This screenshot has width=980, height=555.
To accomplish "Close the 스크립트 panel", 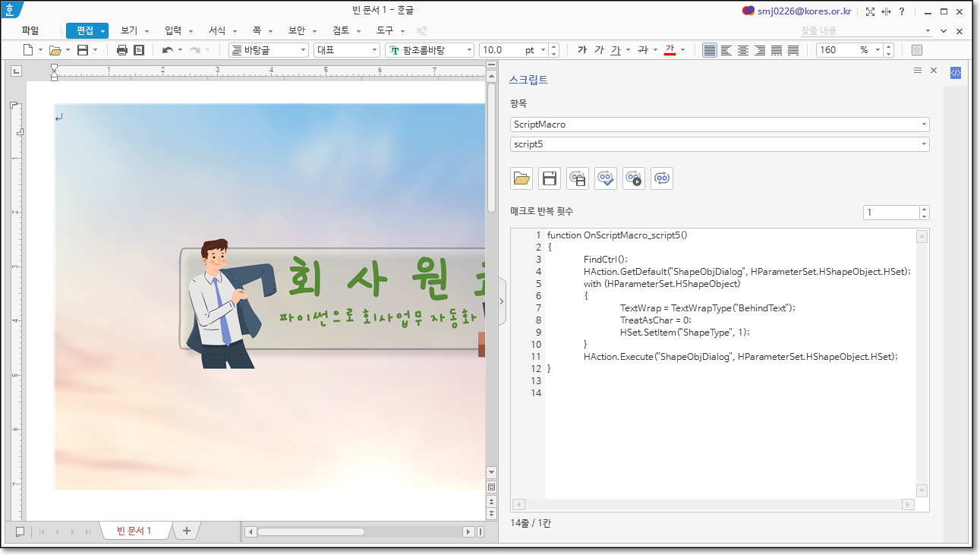I will tap(934, 71).
